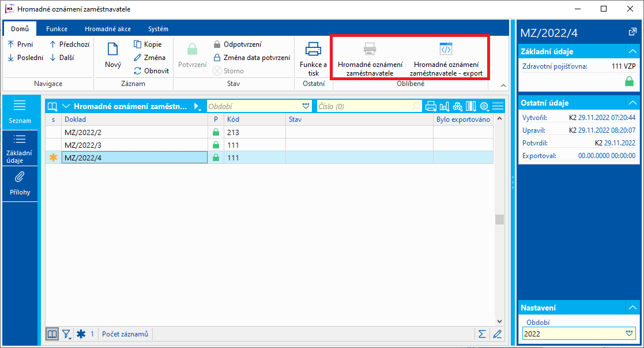This screenshot has width=644, height=348.
Task: Click the star marker on MZ/2022/4 row
Action: click(53, 158)
